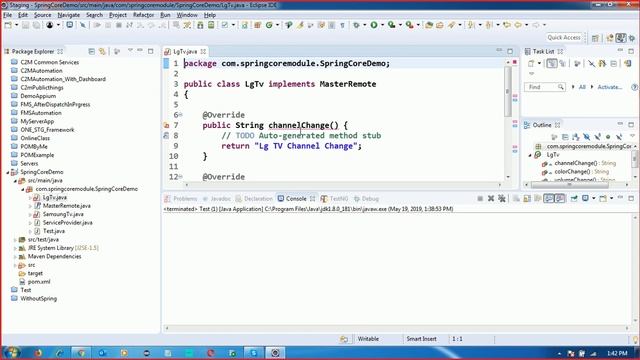This screenshot has width=640, height=360.
Task: Click the Back navigation arrow in toolbar
Action: coord(518,25)
